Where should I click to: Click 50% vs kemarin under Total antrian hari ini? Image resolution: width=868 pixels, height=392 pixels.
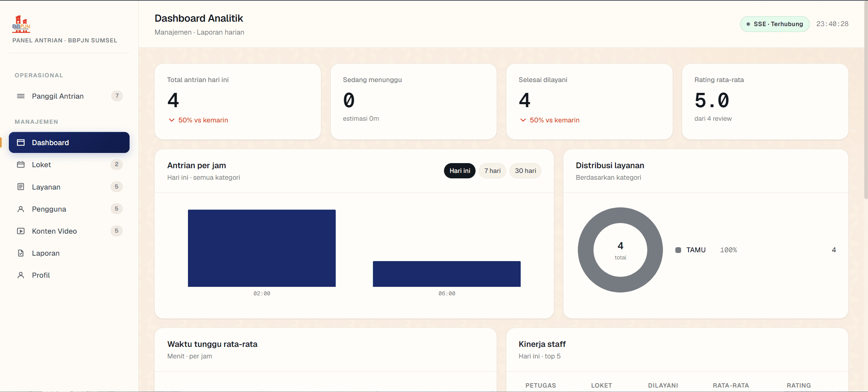(203, 120)
